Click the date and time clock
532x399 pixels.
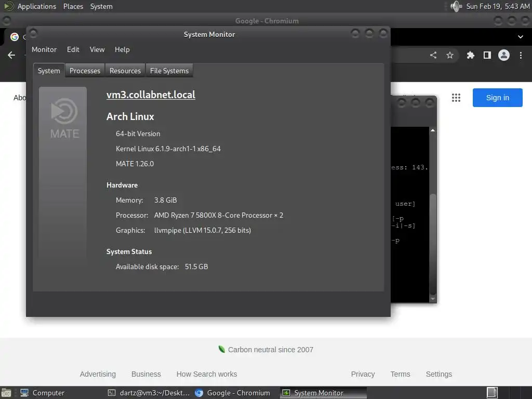497,6
